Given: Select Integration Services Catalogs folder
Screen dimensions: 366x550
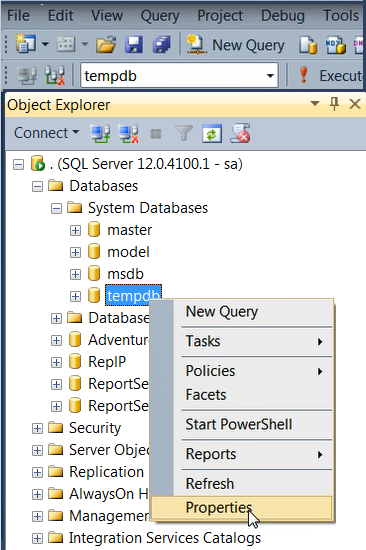Looking at the screenshot, I should 165,538.
